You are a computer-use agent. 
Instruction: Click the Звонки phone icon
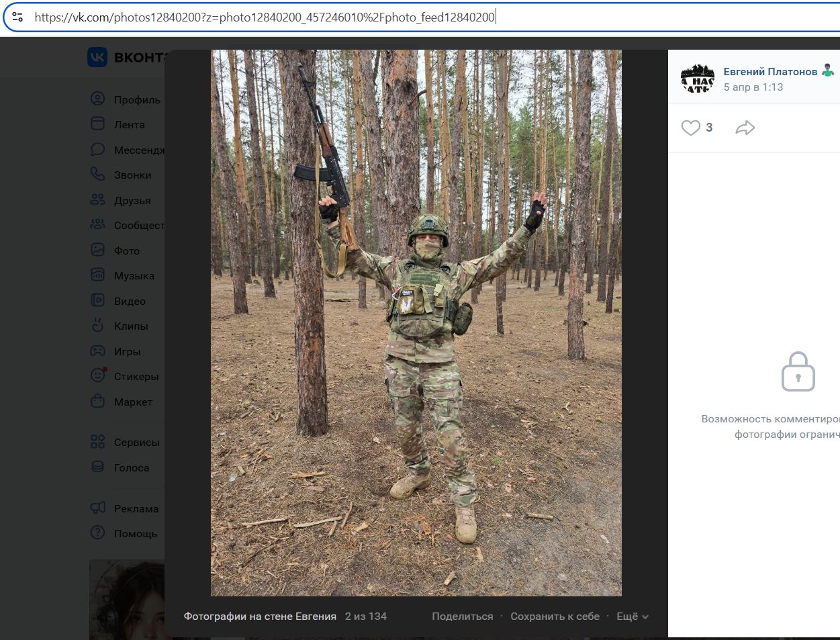pos(98,175)
